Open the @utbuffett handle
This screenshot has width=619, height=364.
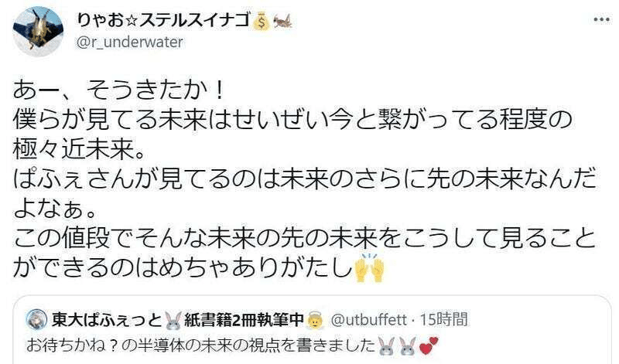368,319
